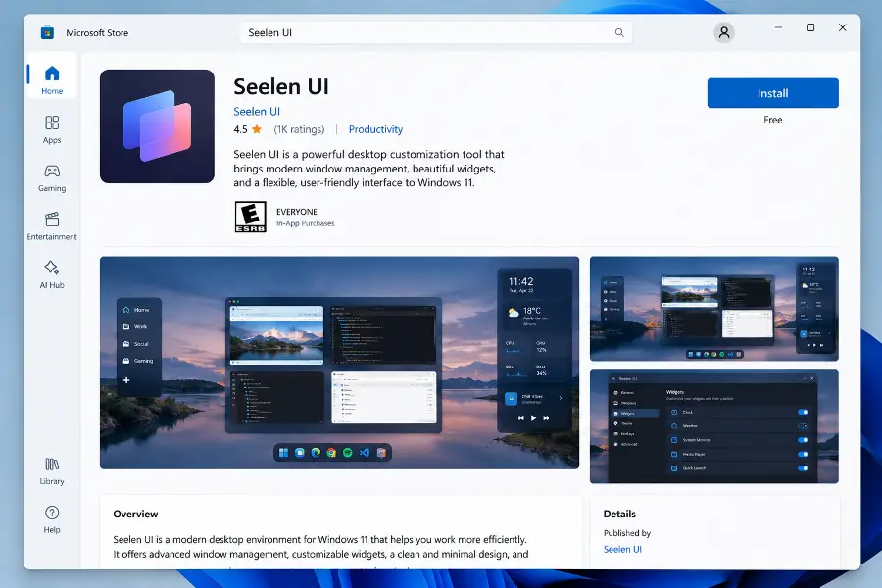
Task: Click the search magnifier icon
Action: 619,32
